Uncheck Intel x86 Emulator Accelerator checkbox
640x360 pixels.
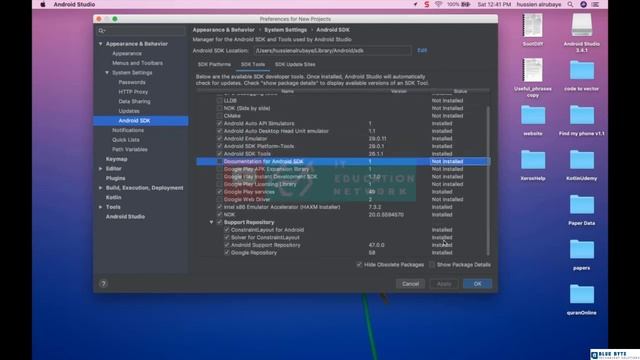220,207
